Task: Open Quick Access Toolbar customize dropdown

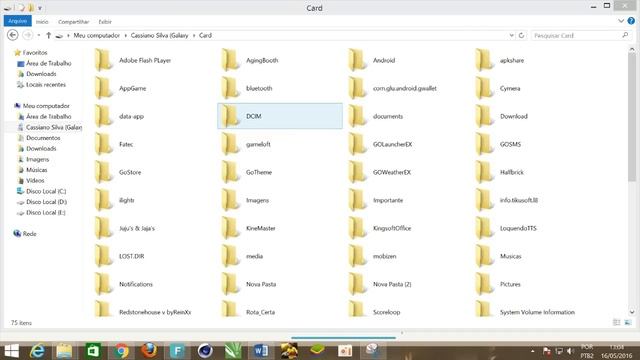Action: point(40,8)
